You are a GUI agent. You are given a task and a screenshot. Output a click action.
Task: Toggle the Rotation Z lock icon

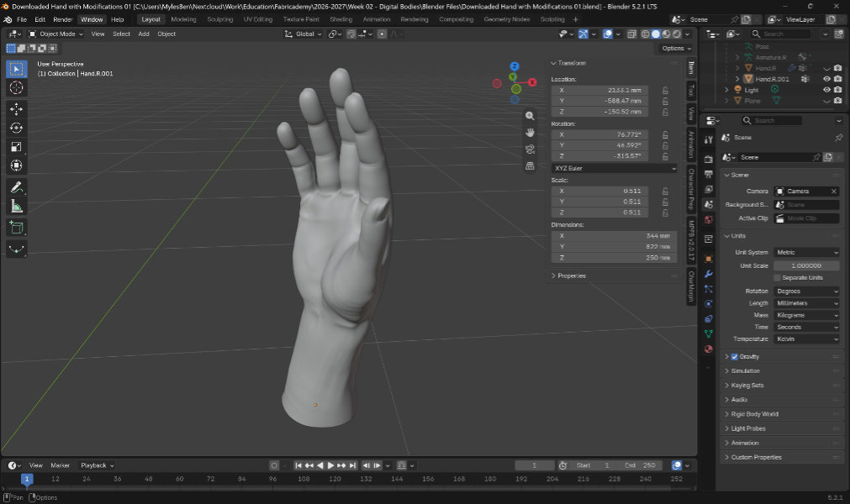tap(664, 156)
